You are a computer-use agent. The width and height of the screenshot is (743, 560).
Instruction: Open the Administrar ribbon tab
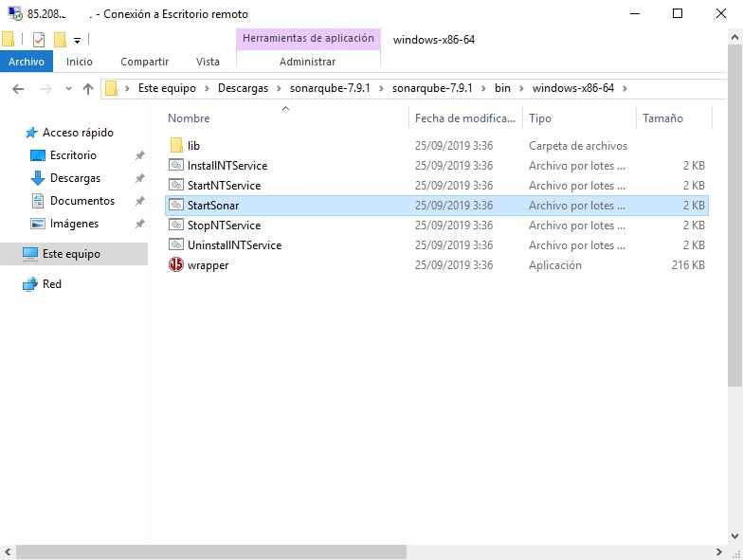point(307,62)
